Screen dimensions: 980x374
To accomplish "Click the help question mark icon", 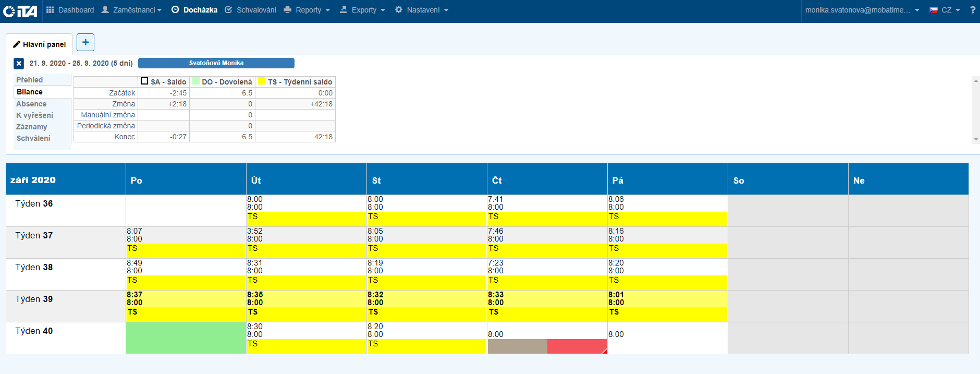I will (972, 10).
